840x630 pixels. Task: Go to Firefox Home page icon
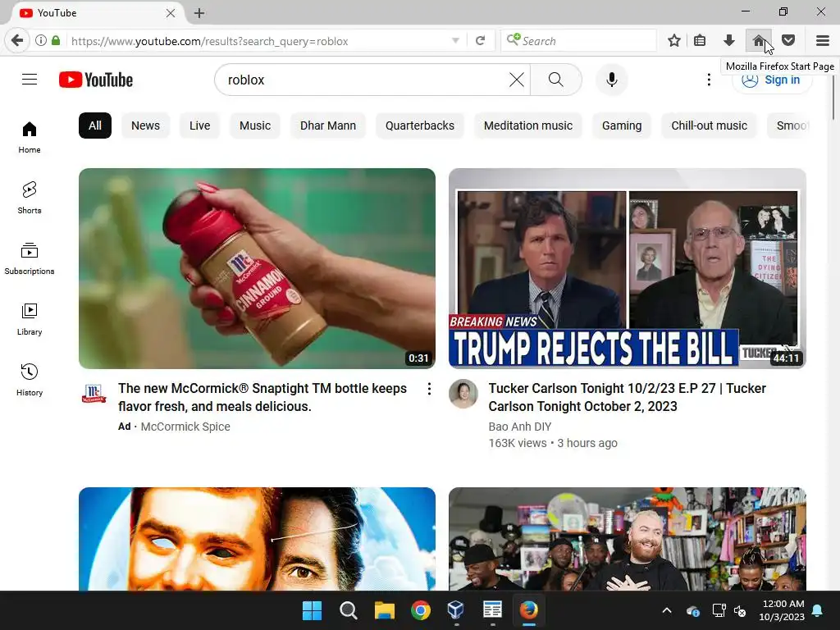click(759, 41)
